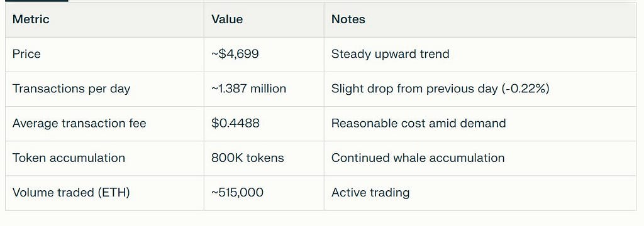Click the ~$4,699 price value
This screenshot has height=226, width=644.
235,54
